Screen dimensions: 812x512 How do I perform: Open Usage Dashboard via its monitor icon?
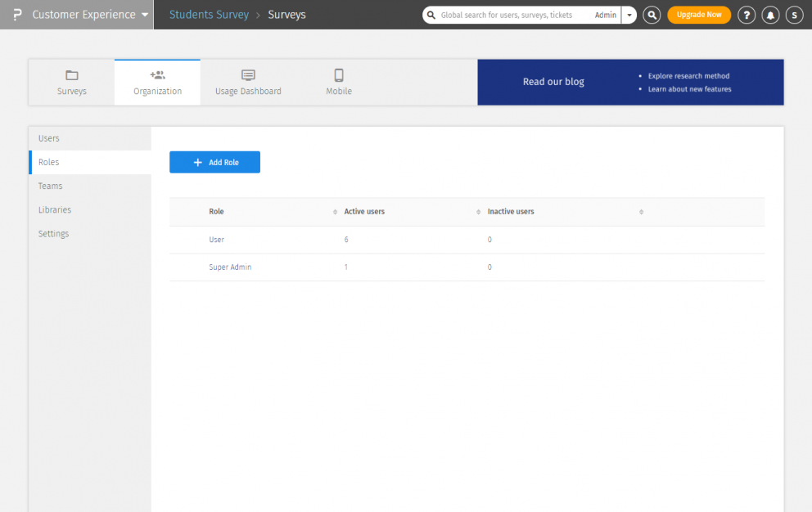click(x=248, y=77)
